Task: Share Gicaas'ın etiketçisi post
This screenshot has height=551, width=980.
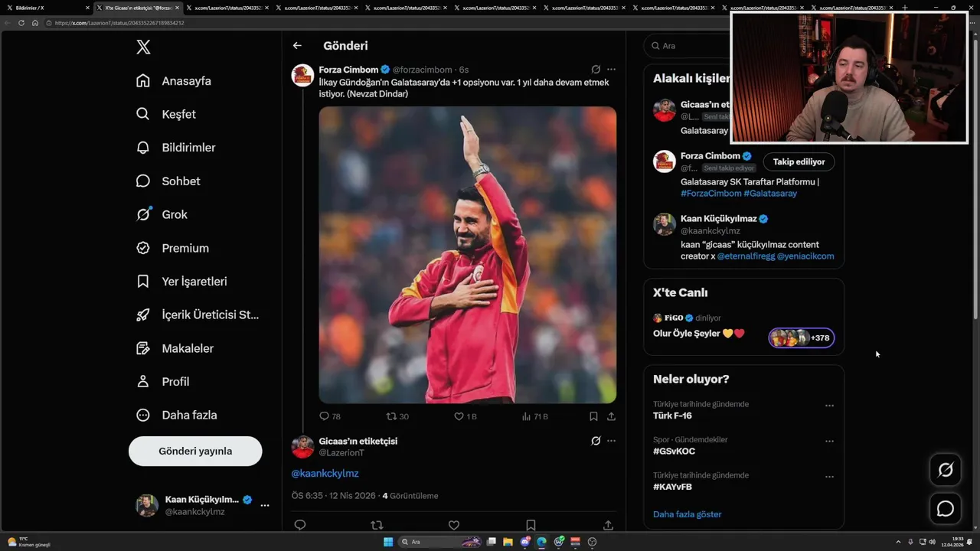Action: 608,525
